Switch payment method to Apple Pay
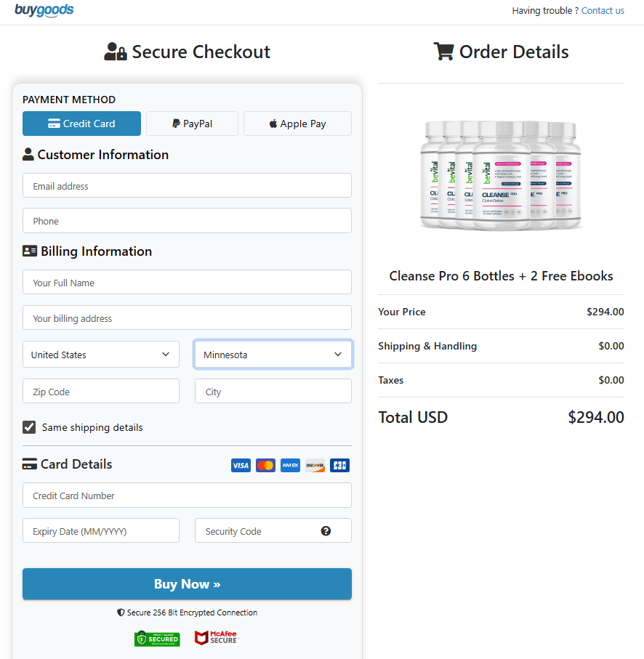 (x=297, y=124)
